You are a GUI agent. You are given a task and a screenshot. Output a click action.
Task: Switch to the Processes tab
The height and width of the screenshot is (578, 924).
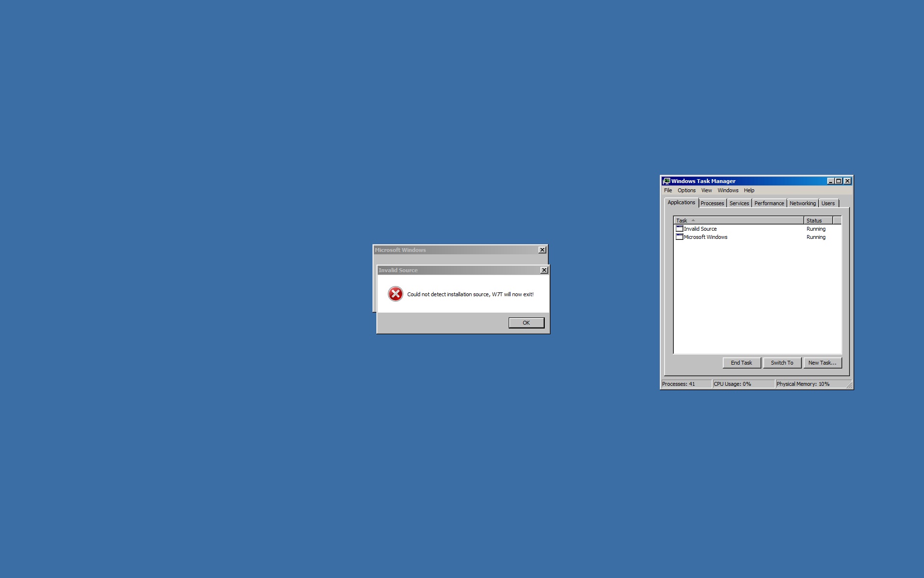[712, 203]
